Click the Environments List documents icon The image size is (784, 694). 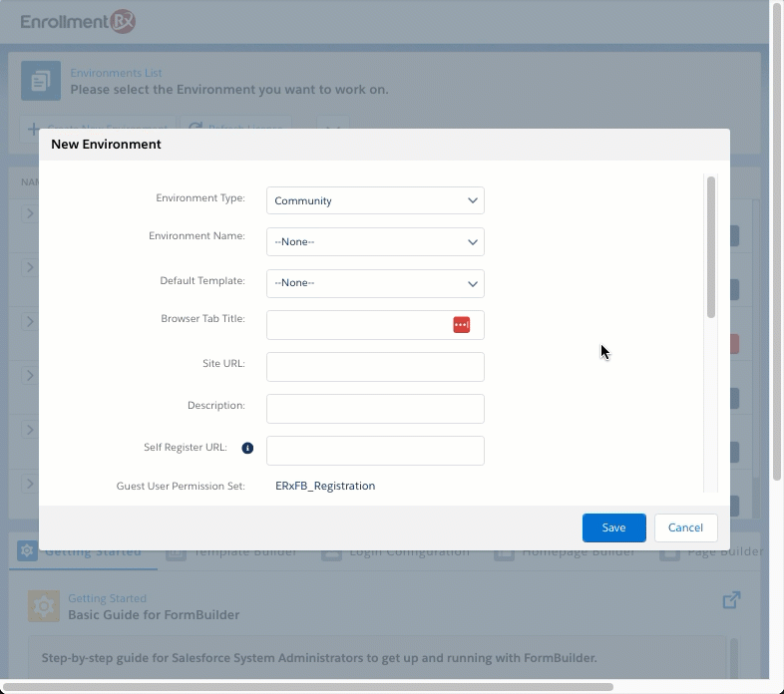pyautogui.click(x=40, y=81)
